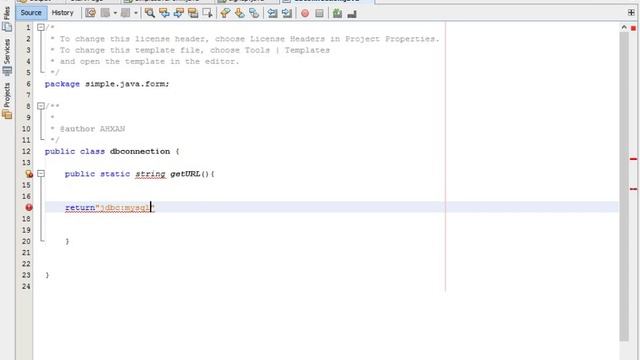
Task: Click inside the "jdbc:mysql" string literal
Action: click(125, 208)
